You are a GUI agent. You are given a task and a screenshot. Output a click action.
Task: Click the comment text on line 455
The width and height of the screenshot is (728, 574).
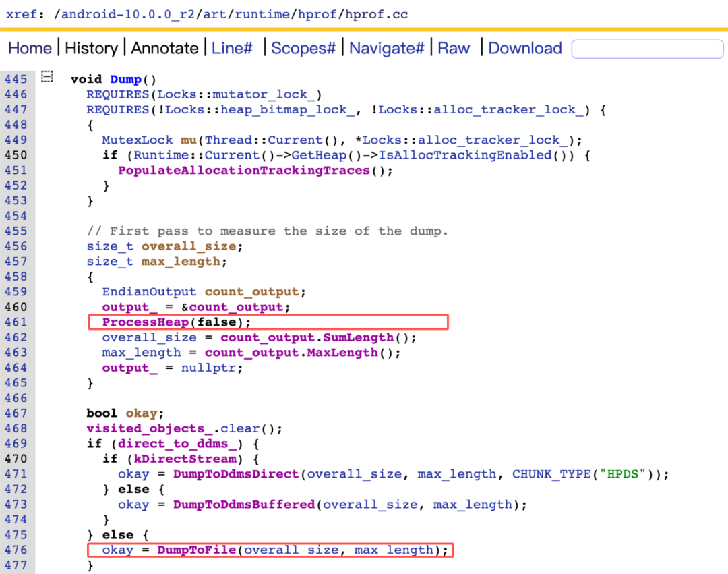pos(268,231)
